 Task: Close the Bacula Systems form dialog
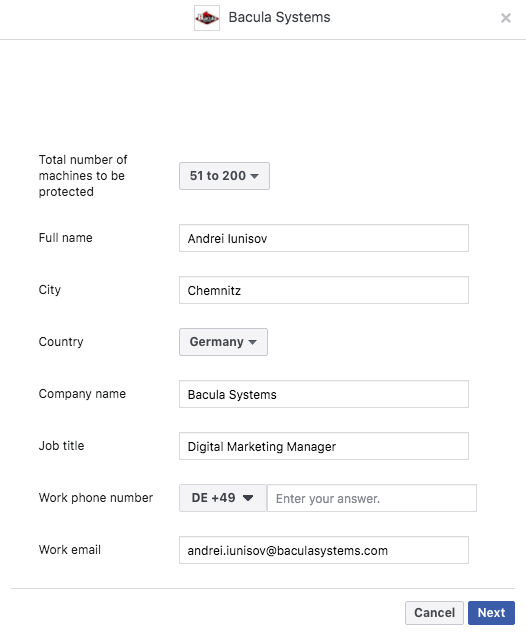tap(505, 18)
